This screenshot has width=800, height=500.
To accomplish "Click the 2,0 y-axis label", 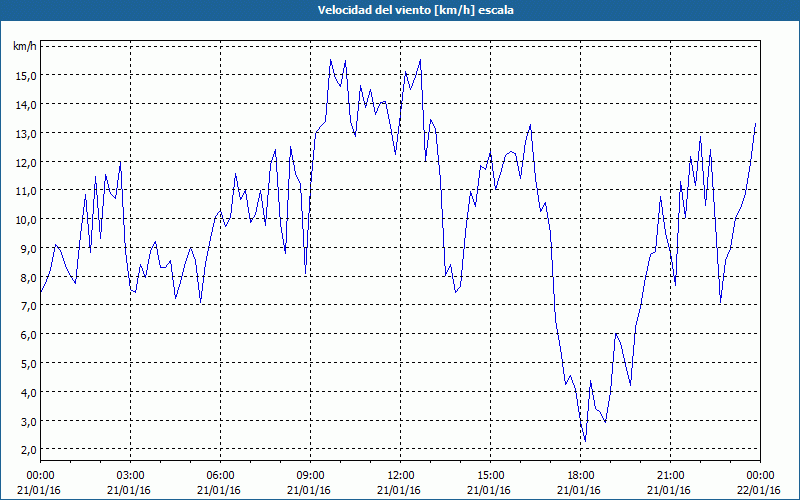I will (x=28, y=450).
